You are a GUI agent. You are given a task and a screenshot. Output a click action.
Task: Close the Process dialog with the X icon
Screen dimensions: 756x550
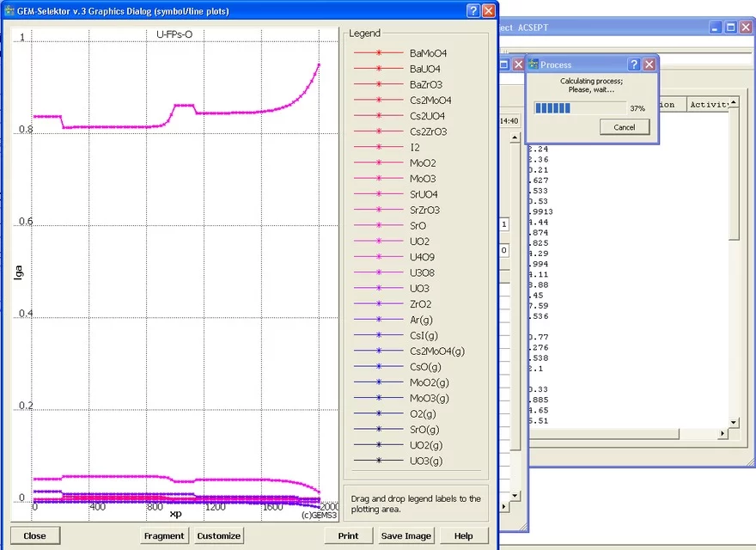[x=649, y=64]
